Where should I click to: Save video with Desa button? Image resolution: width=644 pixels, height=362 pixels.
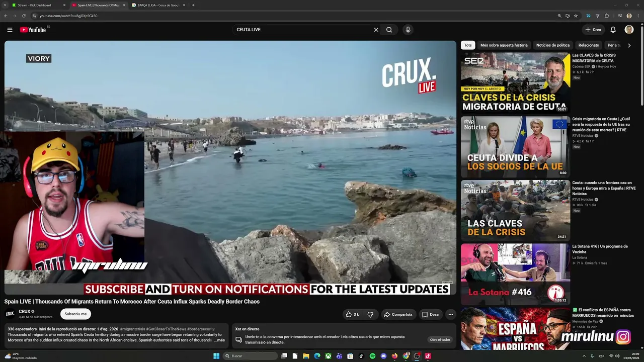tap(431, 314)
